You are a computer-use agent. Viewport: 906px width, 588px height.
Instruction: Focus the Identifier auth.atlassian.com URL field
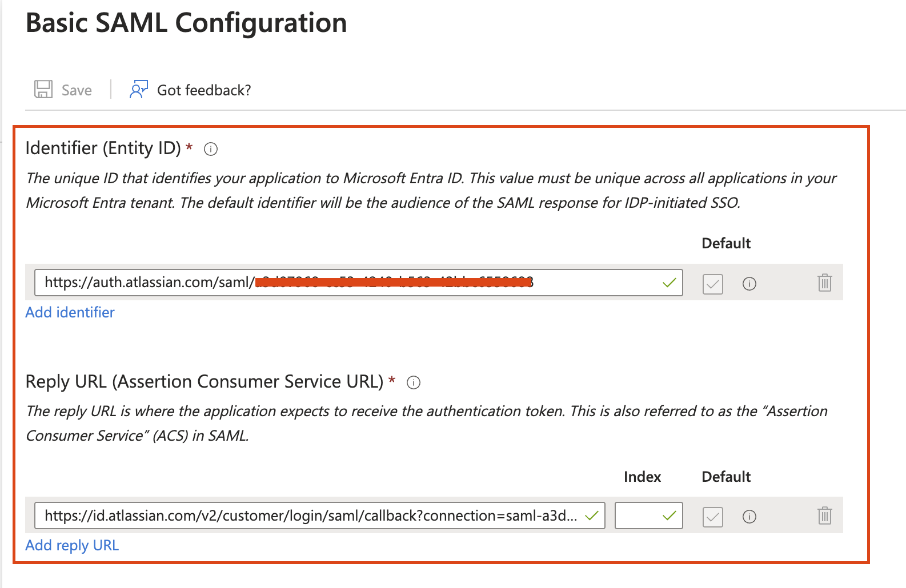tap(358, 283)
